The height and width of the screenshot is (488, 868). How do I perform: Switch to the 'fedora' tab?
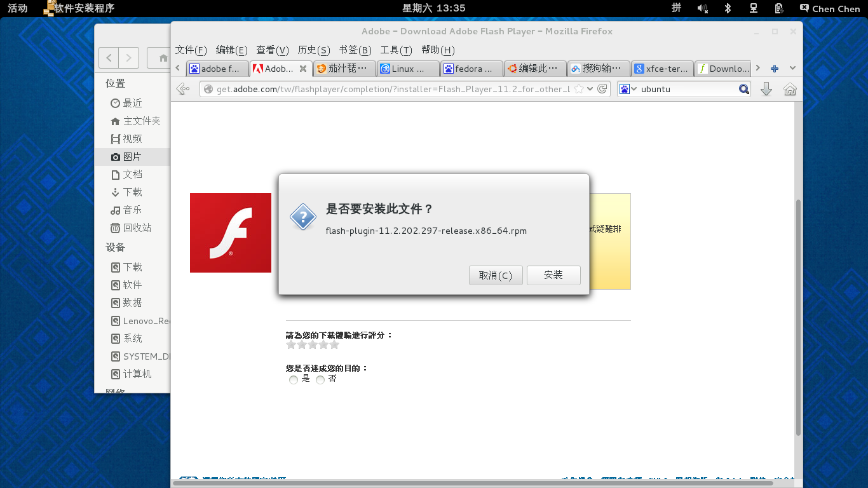click(x=471, y=69)
